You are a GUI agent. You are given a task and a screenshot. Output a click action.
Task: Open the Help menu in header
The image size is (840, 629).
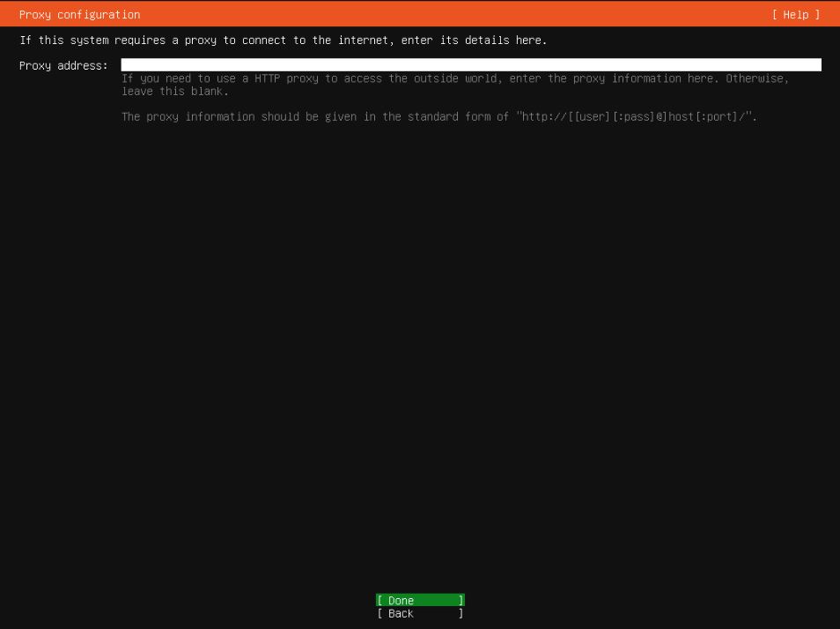coord(795,14)
